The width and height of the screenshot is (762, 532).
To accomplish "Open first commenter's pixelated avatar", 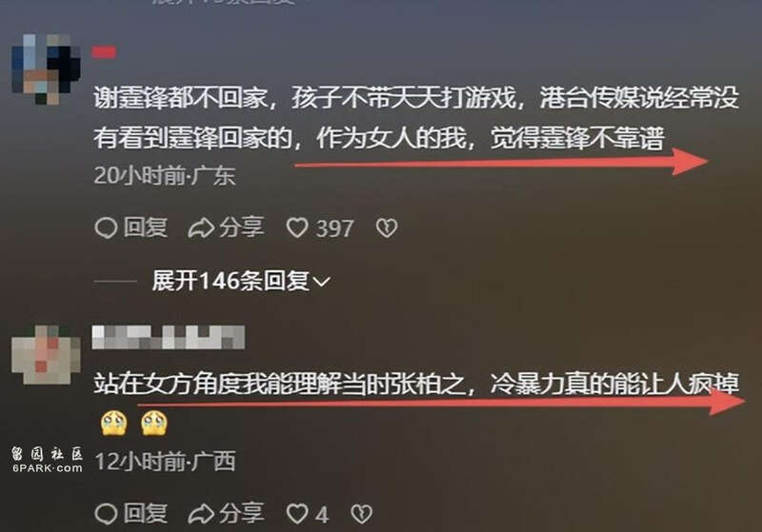I will (46, 69).
